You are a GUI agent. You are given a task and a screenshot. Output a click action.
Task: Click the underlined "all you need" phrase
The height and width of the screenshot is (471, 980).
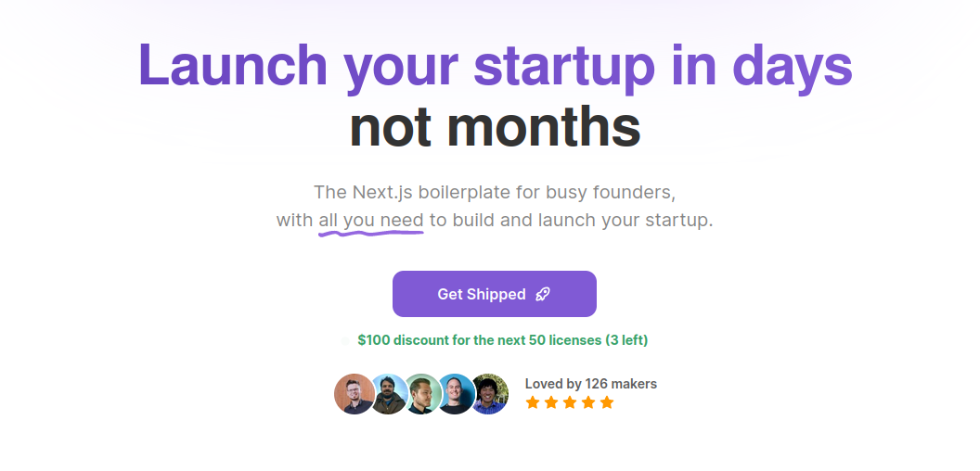pyautogui.click(x=371, y=222)
